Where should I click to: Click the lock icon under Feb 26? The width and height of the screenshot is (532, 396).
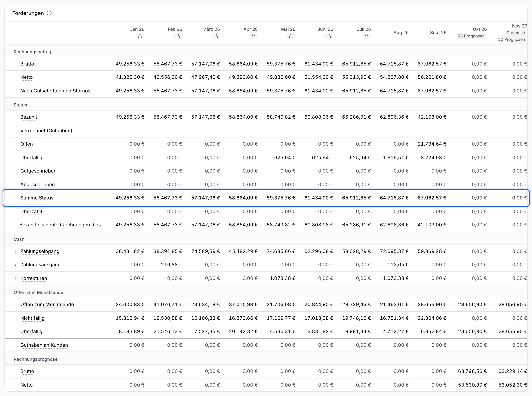click(x=178, y=36)
